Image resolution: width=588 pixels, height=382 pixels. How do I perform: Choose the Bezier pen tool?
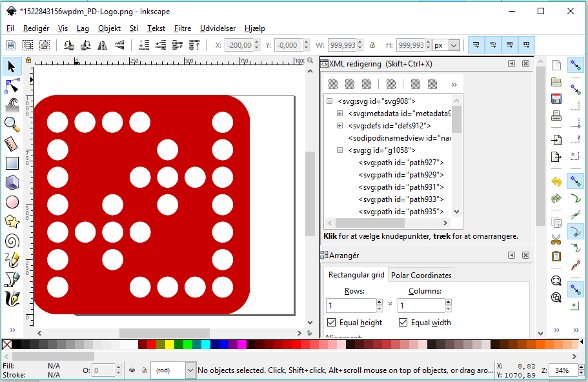[x=12, y=279]
